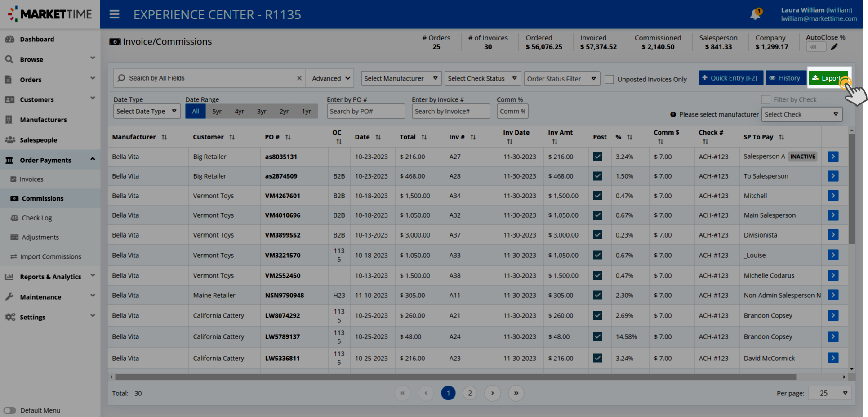Sort by Date column arrows
868x417 pixels.
pos(378,137)
